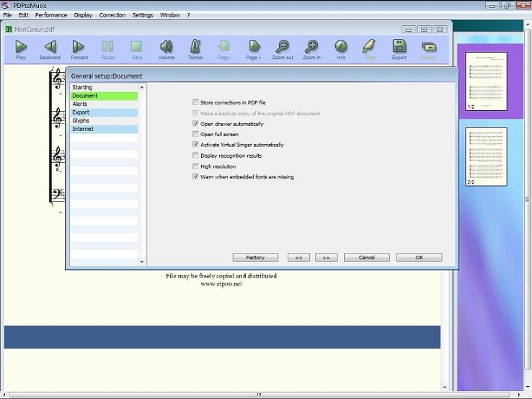Image resolution: width=532 pixels, height=399 pixels.
Task: Click the >> next section button
Action: click(x=326, y=257)
